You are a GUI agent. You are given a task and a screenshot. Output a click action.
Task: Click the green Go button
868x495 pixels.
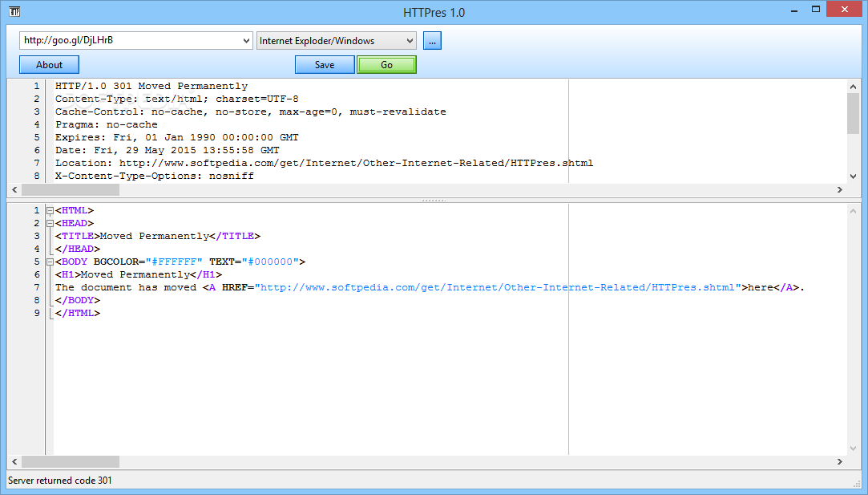coord(386,65)
